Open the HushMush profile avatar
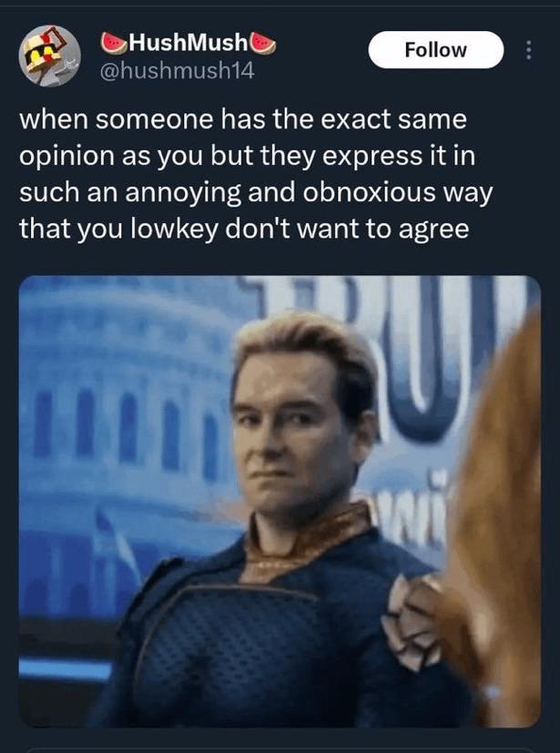Screen dimensions: 560x753 point(49,56)
